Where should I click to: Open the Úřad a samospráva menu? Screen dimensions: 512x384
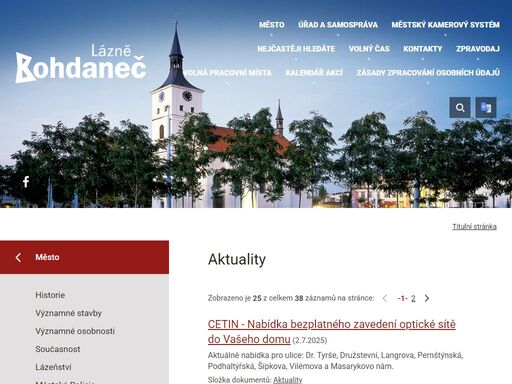click(x=338, y=25)
